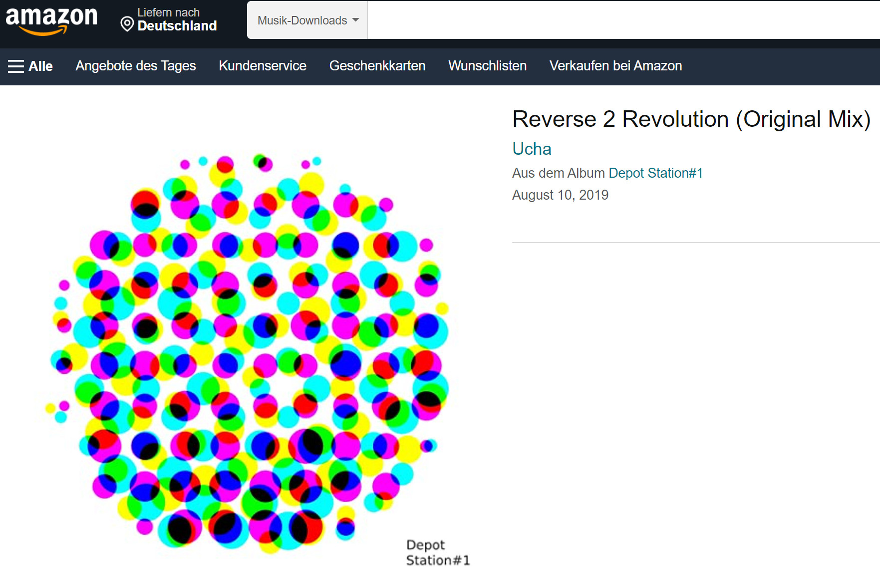The image size is (880, 588).
Task: Open the Alle hamburger menu
Action: (x=30, y=66)
